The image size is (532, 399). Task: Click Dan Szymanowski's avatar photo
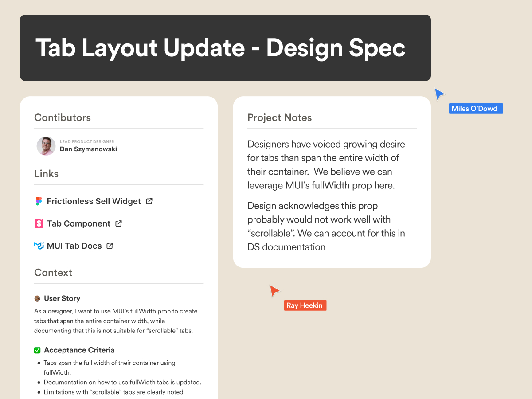(46, 146)
